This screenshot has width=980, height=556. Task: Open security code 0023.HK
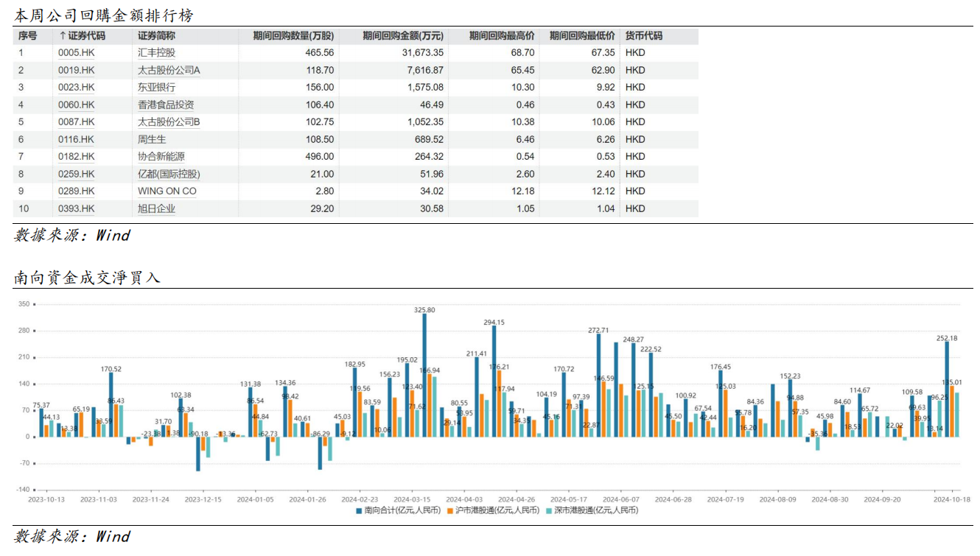pyautogui.click(x=77, y=88)
